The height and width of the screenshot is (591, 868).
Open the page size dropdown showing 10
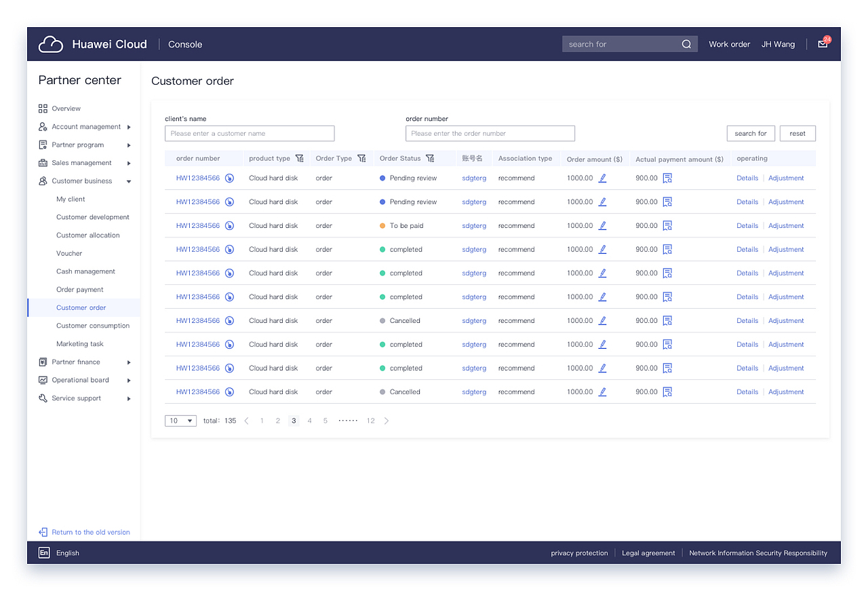pos(180,421)
